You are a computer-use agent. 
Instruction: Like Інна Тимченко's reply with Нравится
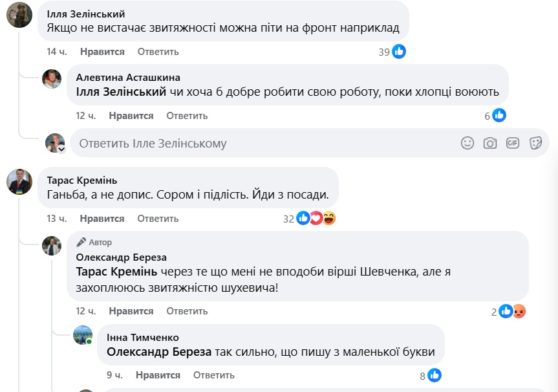point(158,375)
